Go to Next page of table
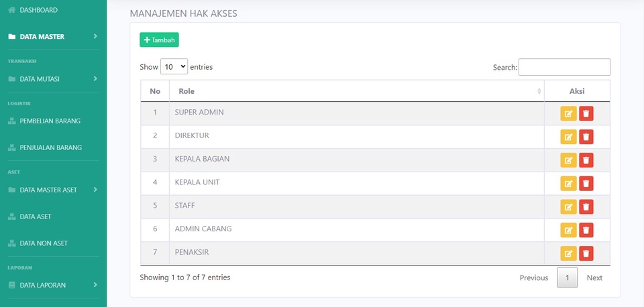This screenshot has height=307, width=644. tap(594, 278)
